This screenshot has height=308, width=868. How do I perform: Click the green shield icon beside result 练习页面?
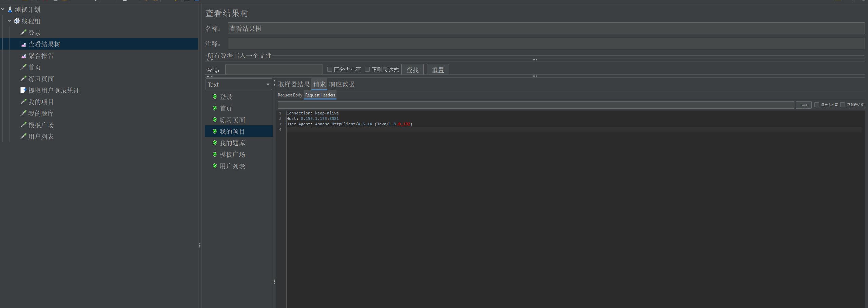pyautogui.click(x=215, y=120)
